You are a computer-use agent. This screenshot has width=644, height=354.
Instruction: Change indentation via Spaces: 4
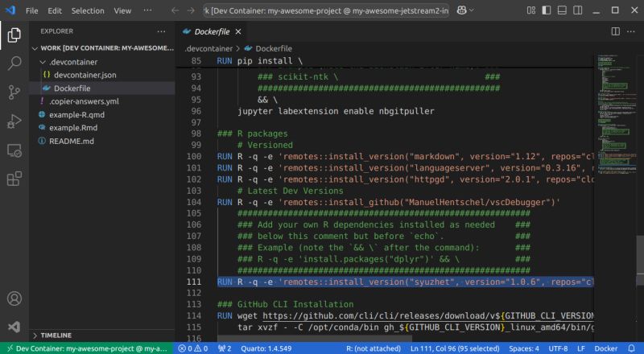(x=524, y=348)
